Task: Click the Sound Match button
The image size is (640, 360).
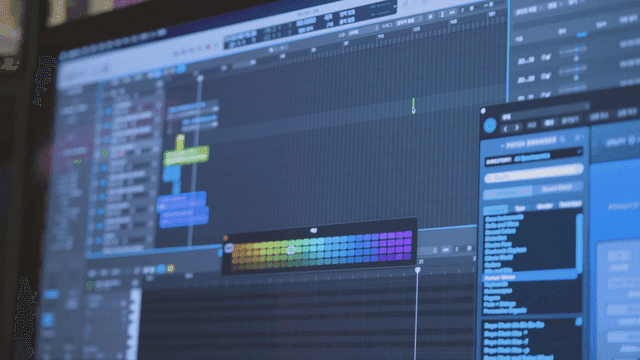Action: 558,188
